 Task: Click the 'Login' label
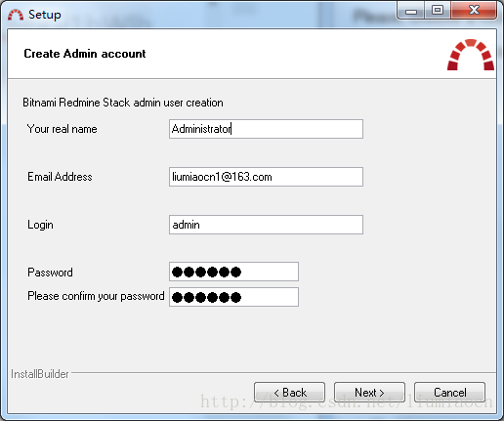[x=40, y=225]
